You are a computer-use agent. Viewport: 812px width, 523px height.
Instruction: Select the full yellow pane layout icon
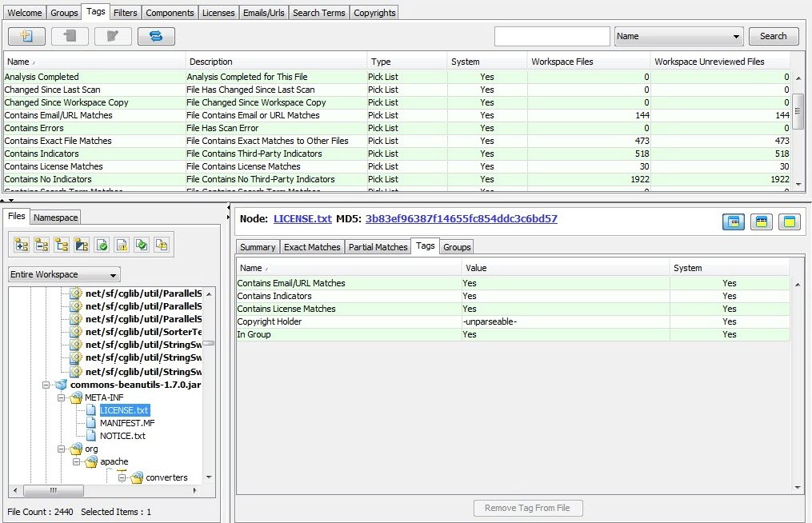(x=790, y=222)
